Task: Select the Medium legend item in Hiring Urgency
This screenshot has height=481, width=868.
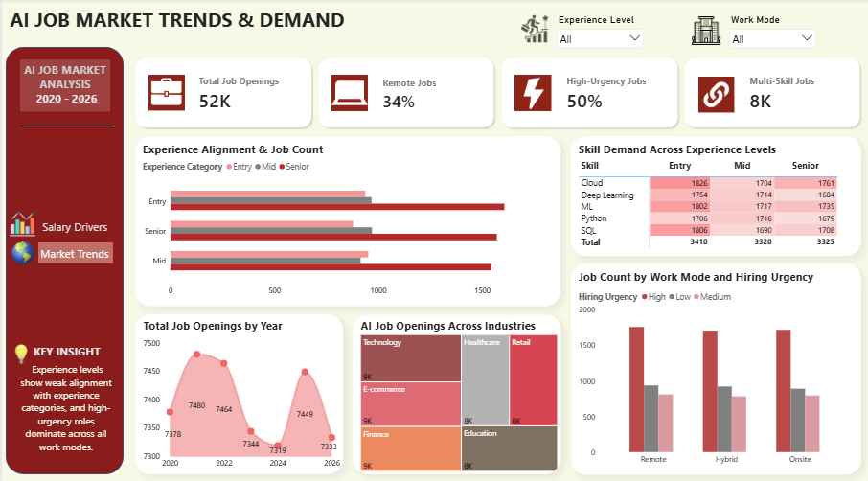Action: click(x=712, y=297)
